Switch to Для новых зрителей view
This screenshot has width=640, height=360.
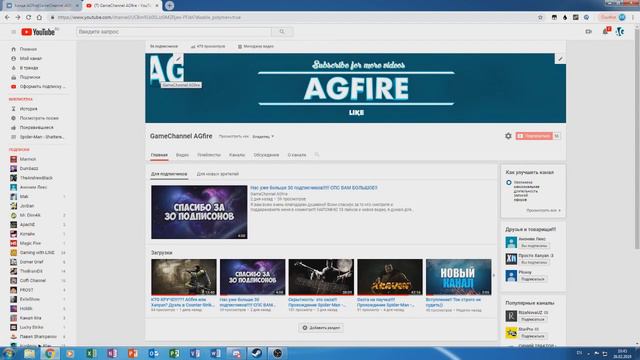(x=218, y=174)
